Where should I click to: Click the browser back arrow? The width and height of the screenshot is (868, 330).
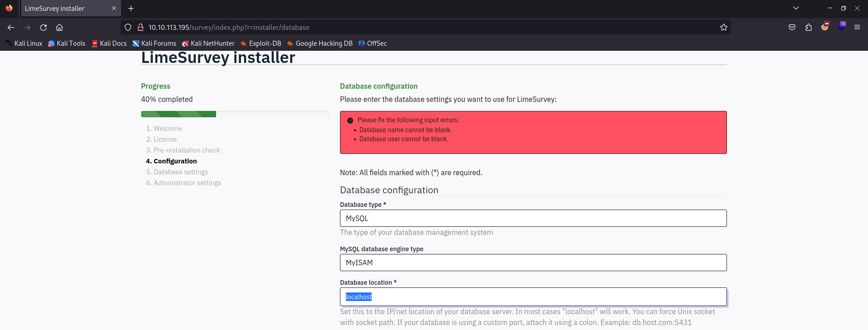(11, 28)
